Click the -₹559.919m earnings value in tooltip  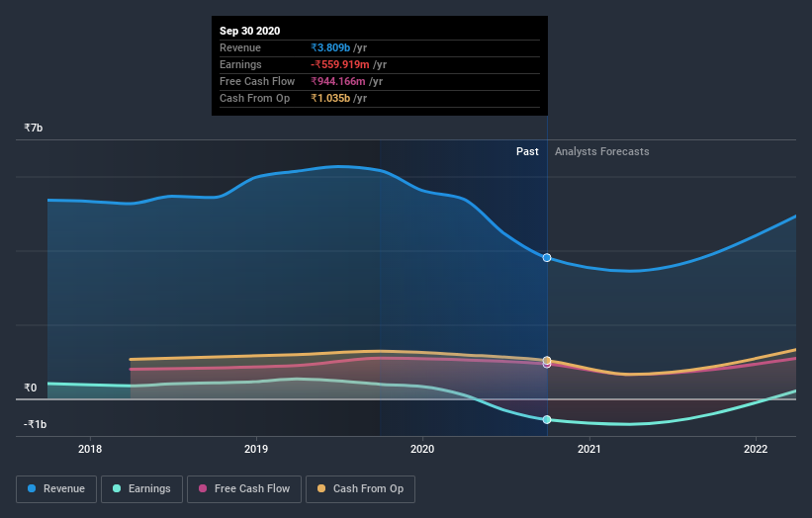340,64
